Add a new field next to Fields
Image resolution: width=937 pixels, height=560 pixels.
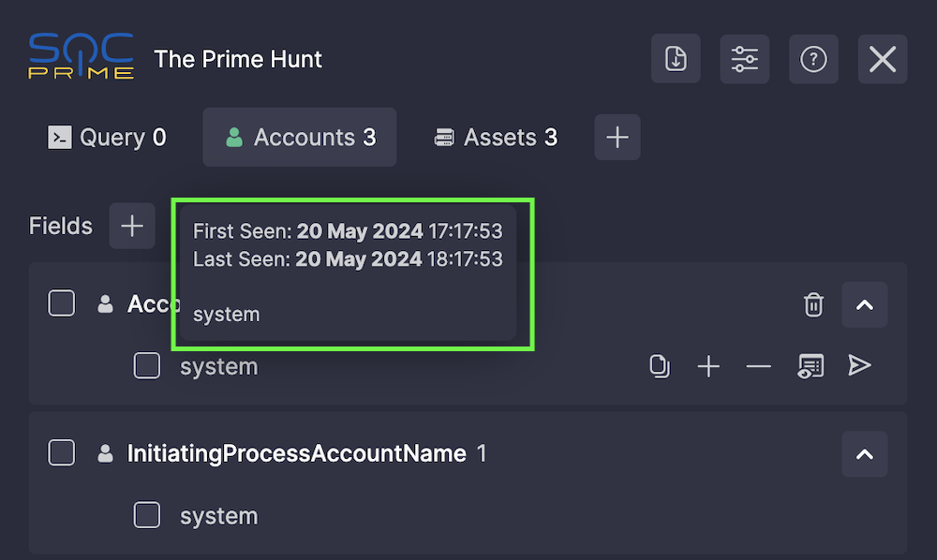[x=132, y=226]
